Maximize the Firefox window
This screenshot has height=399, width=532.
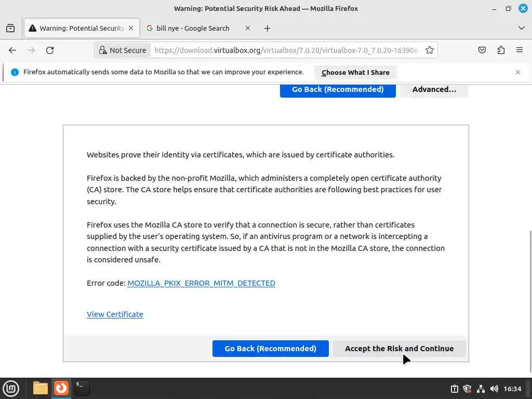point(508,8)
